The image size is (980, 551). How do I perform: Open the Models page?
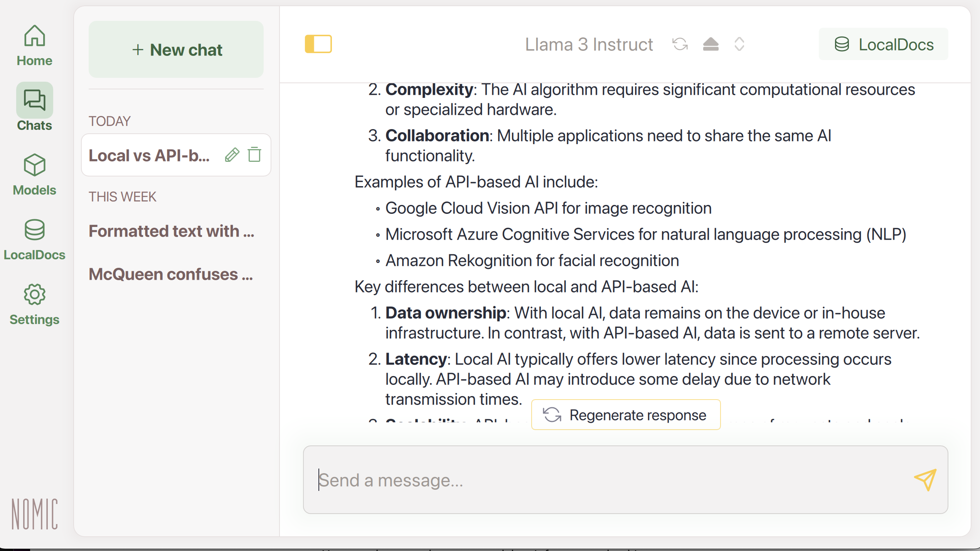coord(34,175)
